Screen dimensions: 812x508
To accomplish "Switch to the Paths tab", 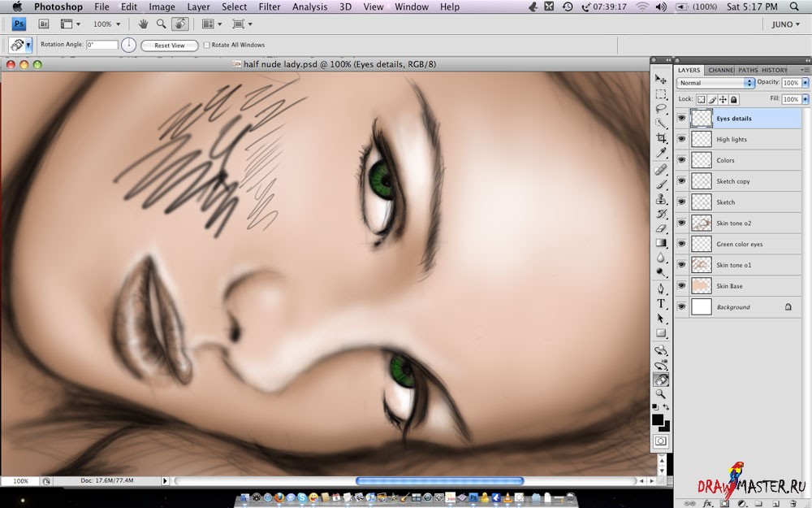I will 747,70.
